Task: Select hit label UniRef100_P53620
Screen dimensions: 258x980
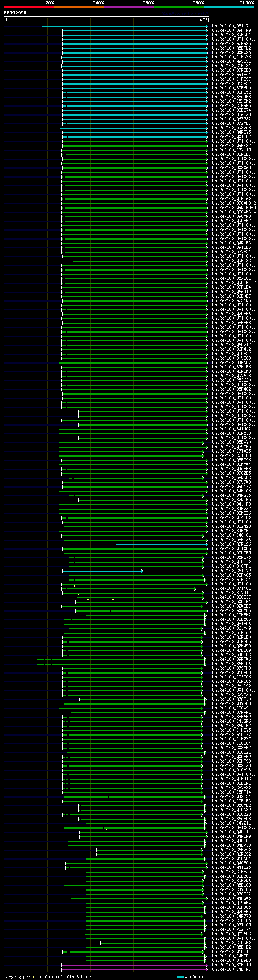Action: click(231, 380)
